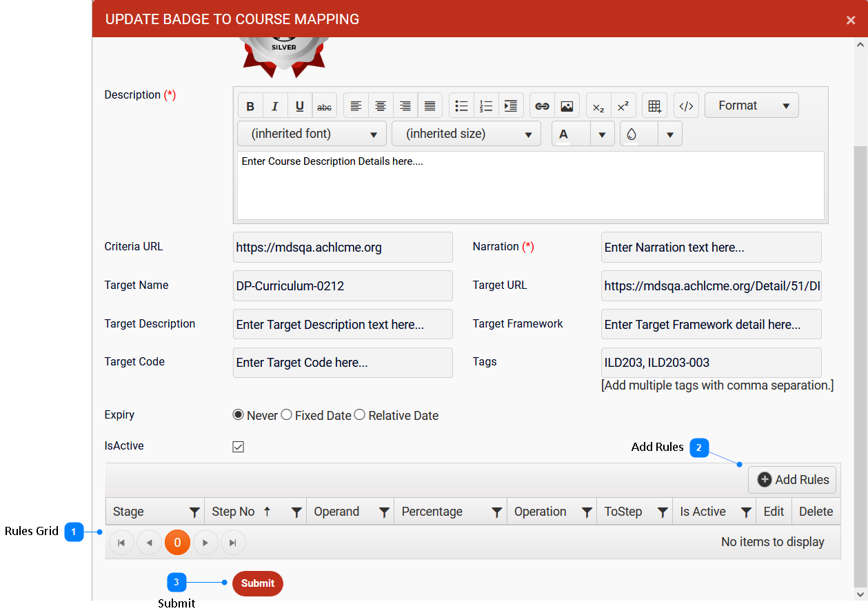Click the red Submit button

click(258, 583)
